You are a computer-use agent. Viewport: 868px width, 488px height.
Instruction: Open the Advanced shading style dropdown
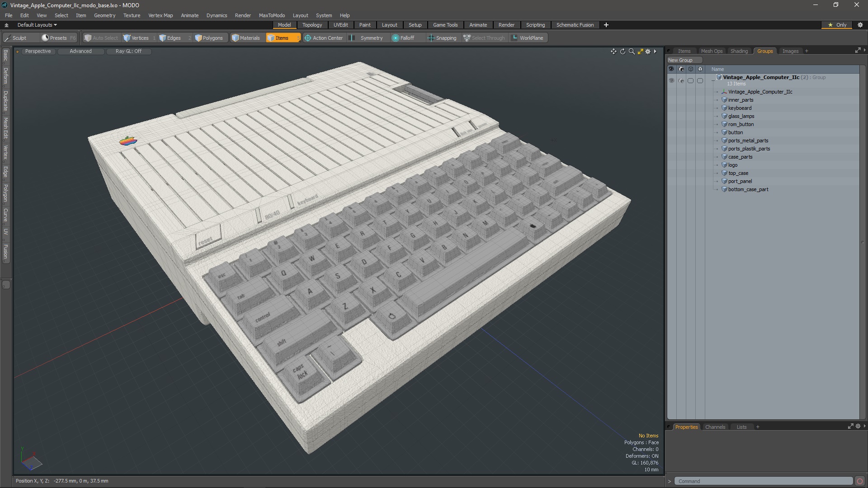coord(80,51)
